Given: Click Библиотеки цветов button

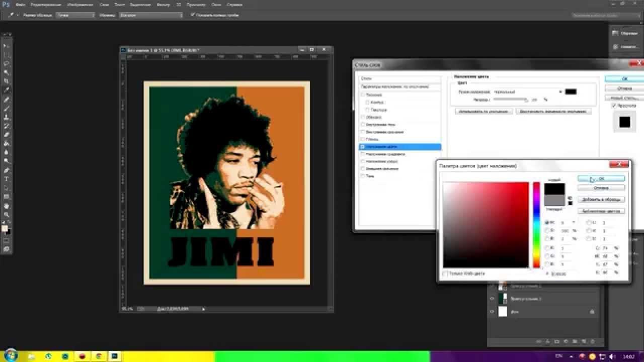Looking at the screenshot, I should coord(601,211).
